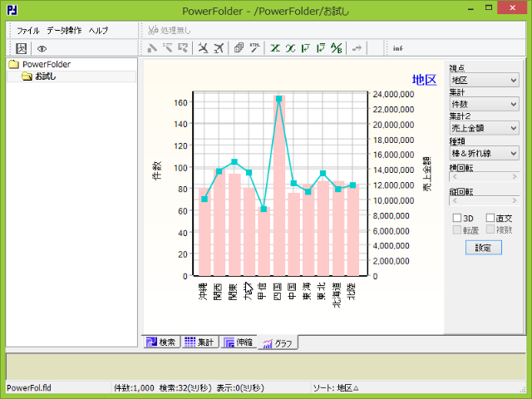Click the 設定 button

pyautogui.click(x=484, y=248)
